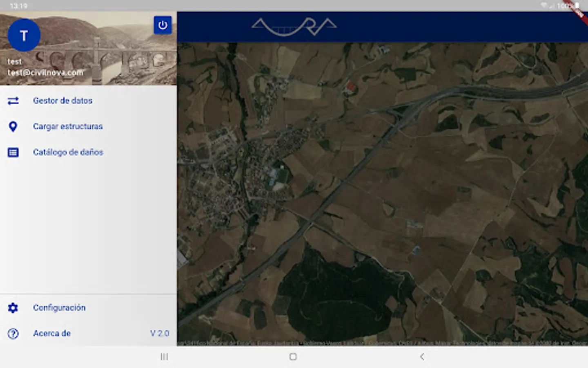Tap the V 2.0 version label

160,333
